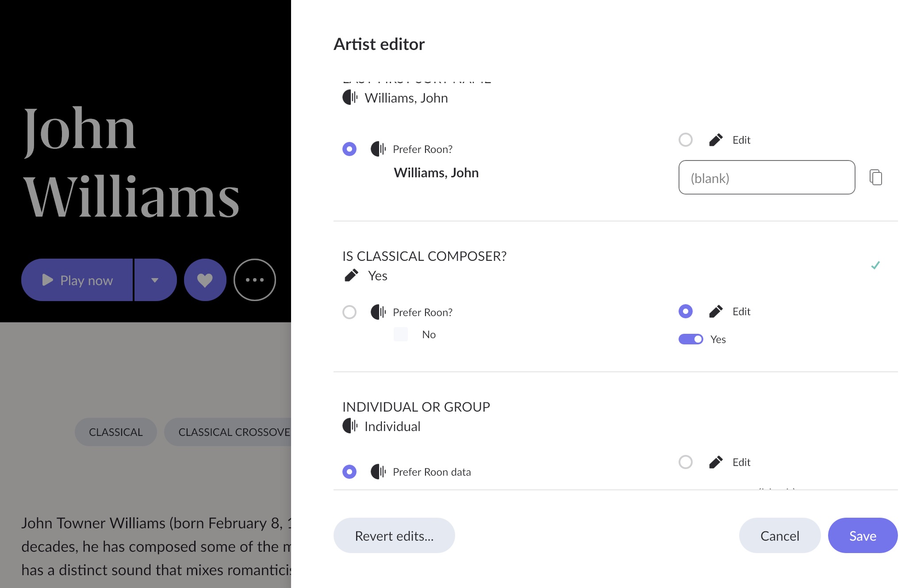
Task: Click the Save button
Action: pyautogui.click(x=863, y=535)
